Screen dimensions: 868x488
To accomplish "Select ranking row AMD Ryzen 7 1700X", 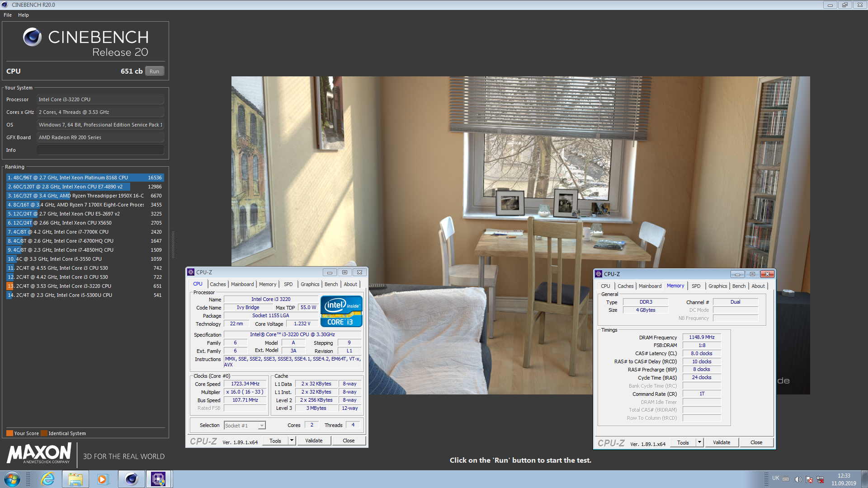I will (x=85, y=205).
